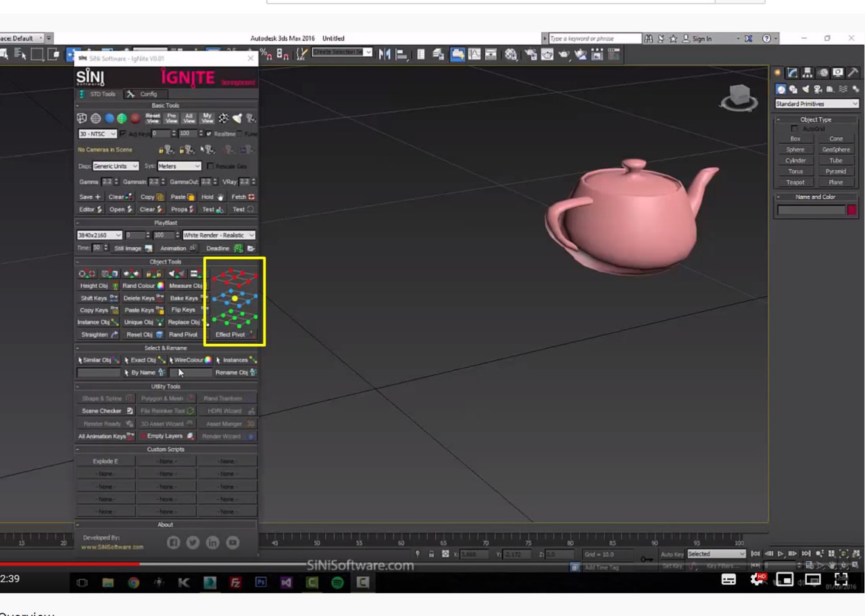The width and height of the screenshot is (865, 616).
Task: Click the YouTube icon in About section
Action: pyautogui.click(x=232, y=542)
